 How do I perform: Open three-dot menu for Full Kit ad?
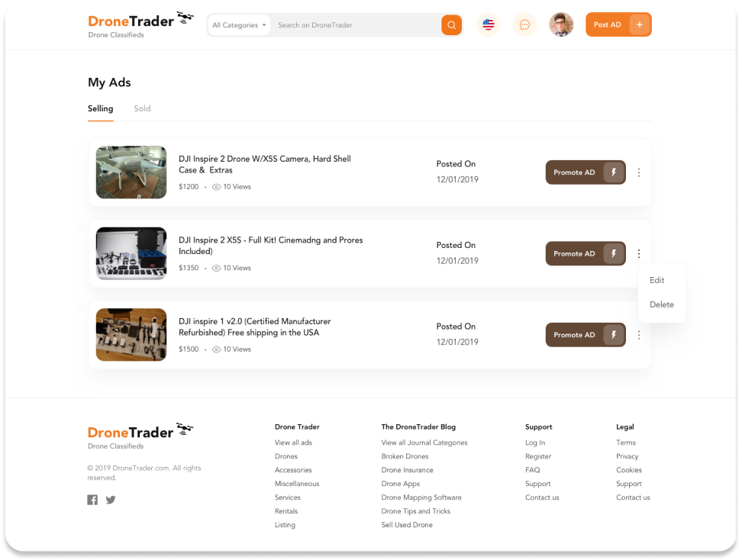(639, 254)
